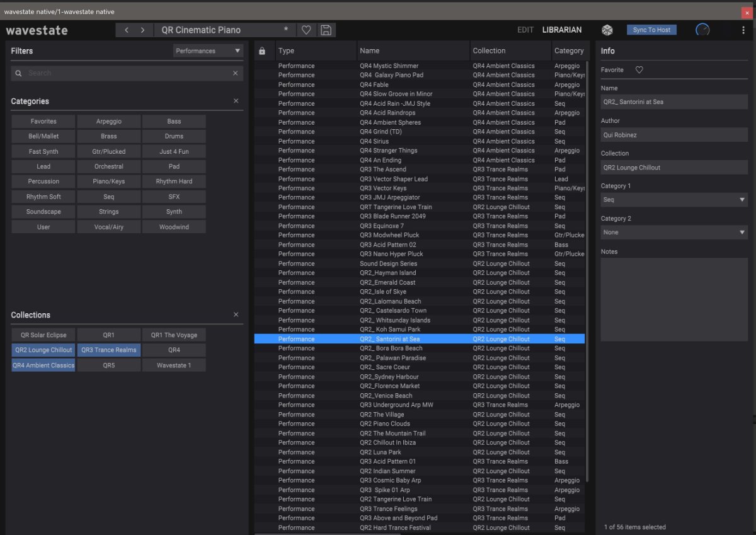Screen dimensions: 756x535
Task: Toggle Piano/Keys category filter
Action: tap(108, 181)
